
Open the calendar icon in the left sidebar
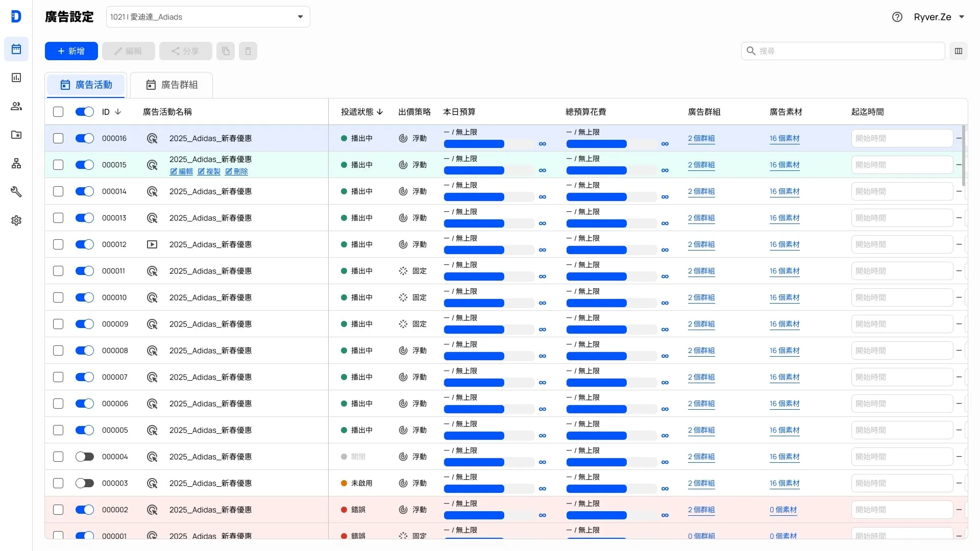point(16,49)
